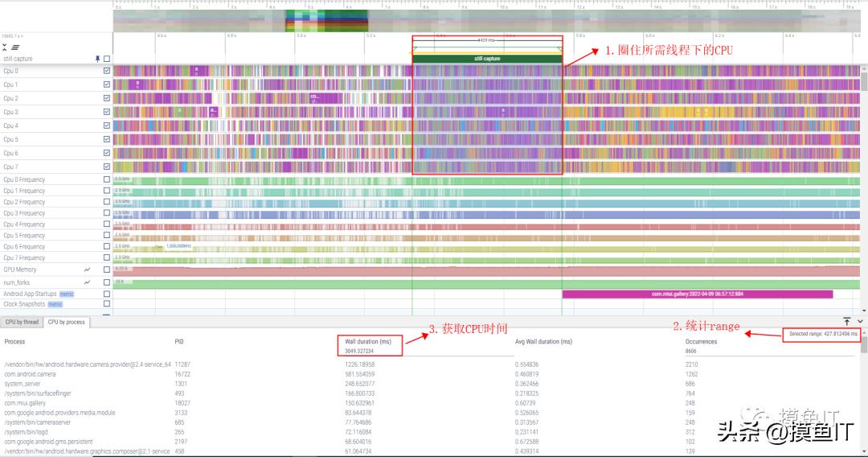Sort by the Occurrences column header
This screenshot has height=457, width=868.
click(702, 341)
